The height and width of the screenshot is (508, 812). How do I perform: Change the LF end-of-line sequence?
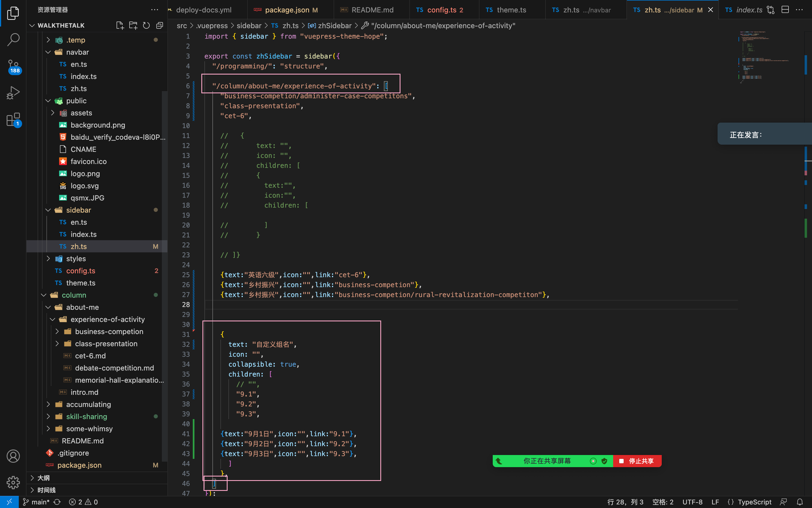click(715, 502)
